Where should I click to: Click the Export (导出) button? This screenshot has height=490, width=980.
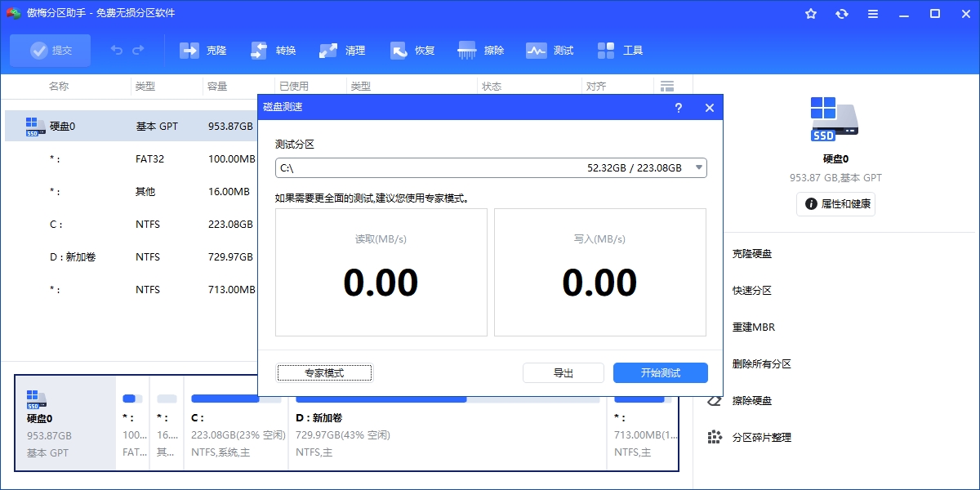click(x=563, y=373)
